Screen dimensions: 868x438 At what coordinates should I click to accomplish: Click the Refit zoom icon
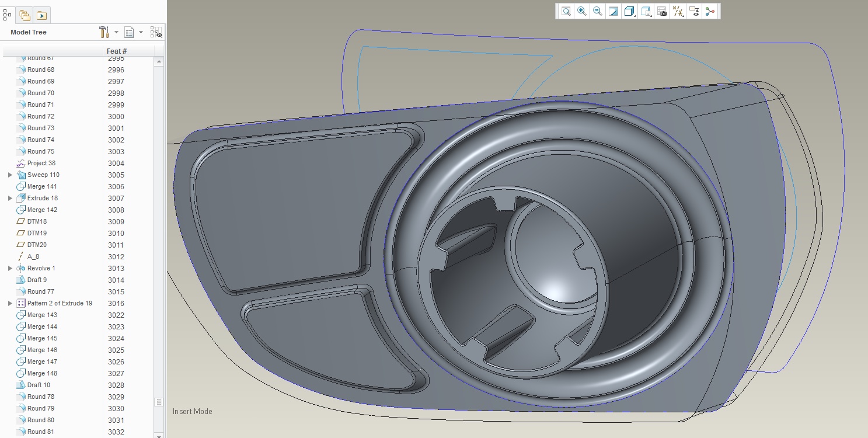(566, 11)
